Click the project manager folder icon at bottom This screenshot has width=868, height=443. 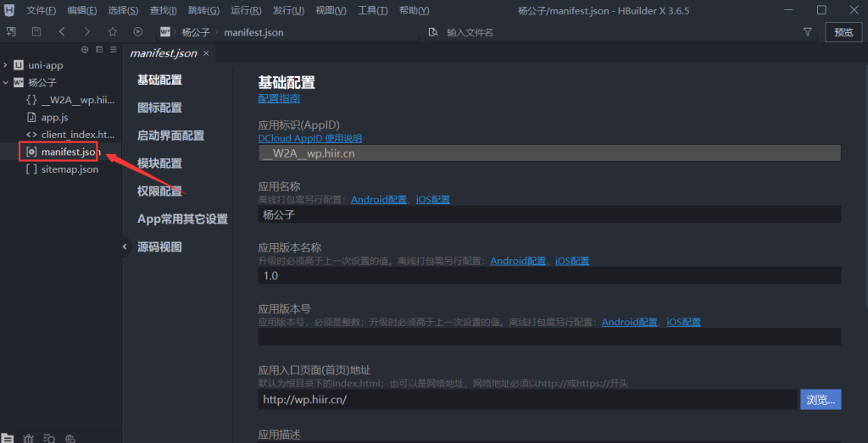click(7, 439)
